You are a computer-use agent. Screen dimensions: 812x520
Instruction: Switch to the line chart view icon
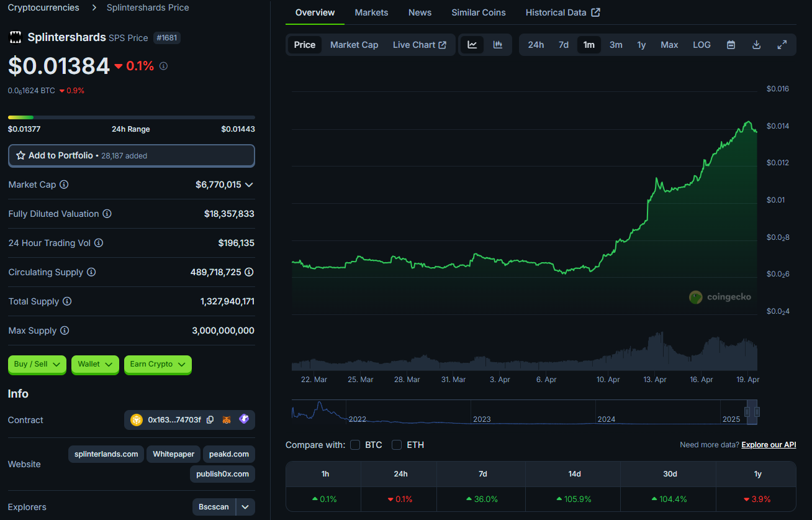tap(472, 45)
